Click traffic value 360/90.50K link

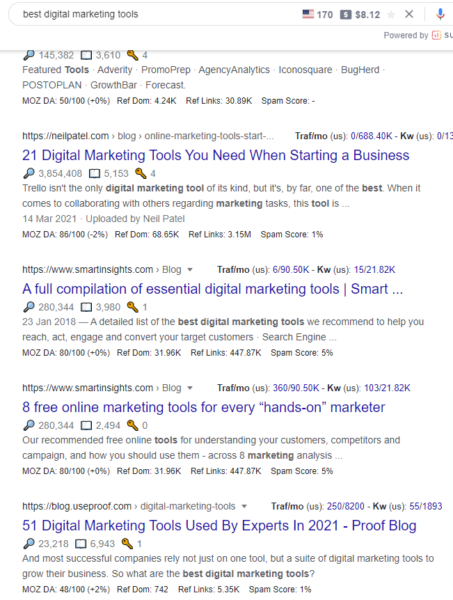tap(296, 388)
